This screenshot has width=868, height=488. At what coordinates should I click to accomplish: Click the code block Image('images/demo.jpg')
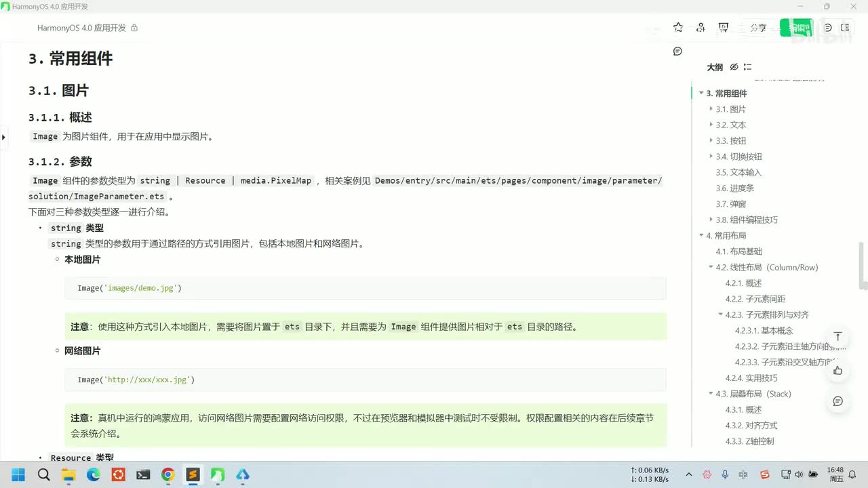tap(366, 288)
